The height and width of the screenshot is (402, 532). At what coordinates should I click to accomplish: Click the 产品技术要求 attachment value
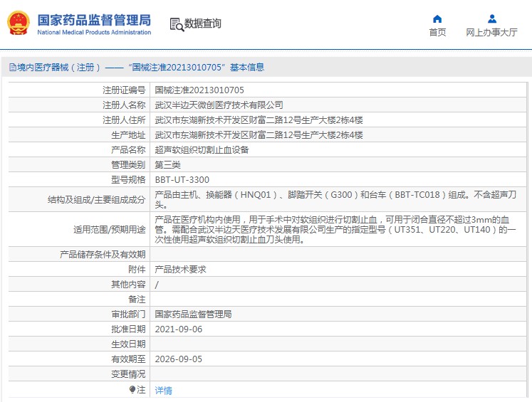(180, 270)
